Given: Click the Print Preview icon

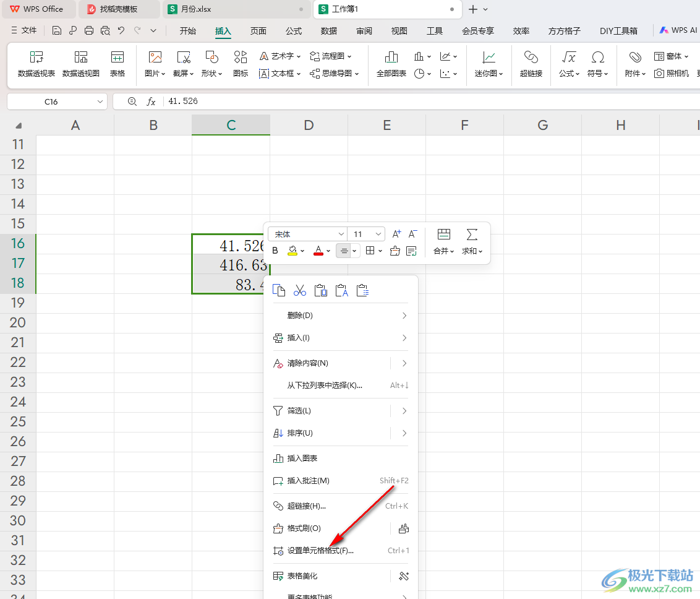Looking at the screenshot, I should (105, 30).
